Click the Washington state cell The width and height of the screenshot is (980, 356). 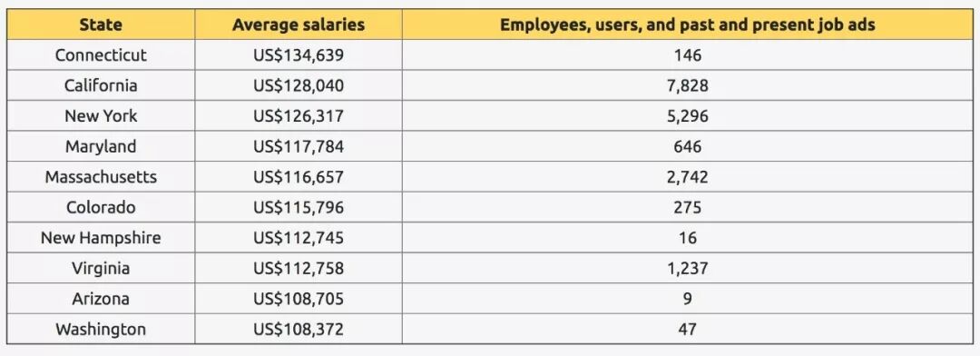pyautogui.click(x=101, y=329)
